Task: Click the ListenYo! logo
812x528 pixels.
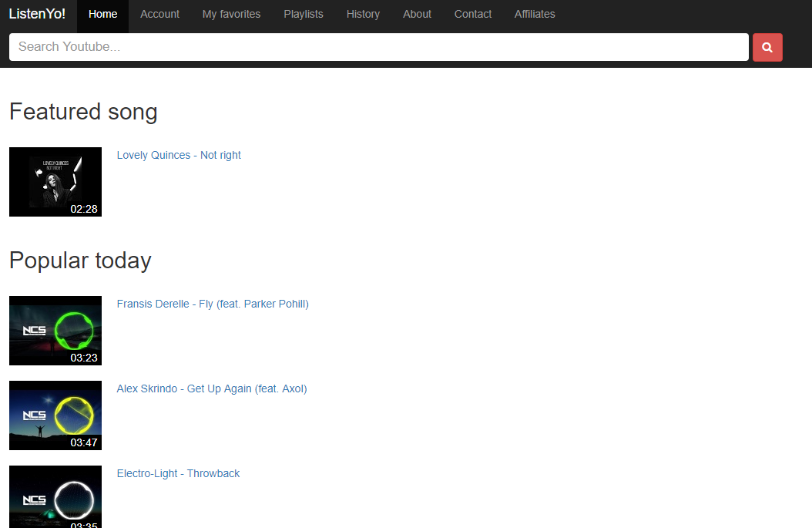Action: click(x=37, y=14)
